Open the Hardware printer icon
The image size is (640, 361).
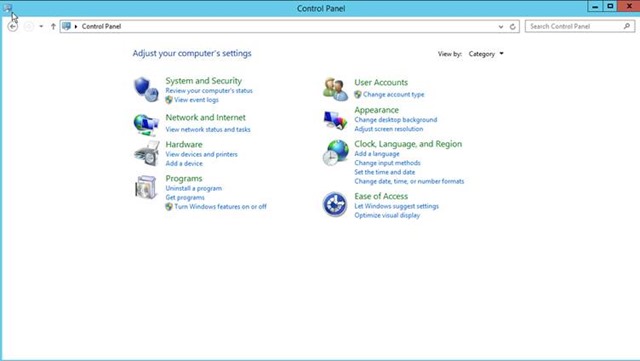click(x=146, y=154)
